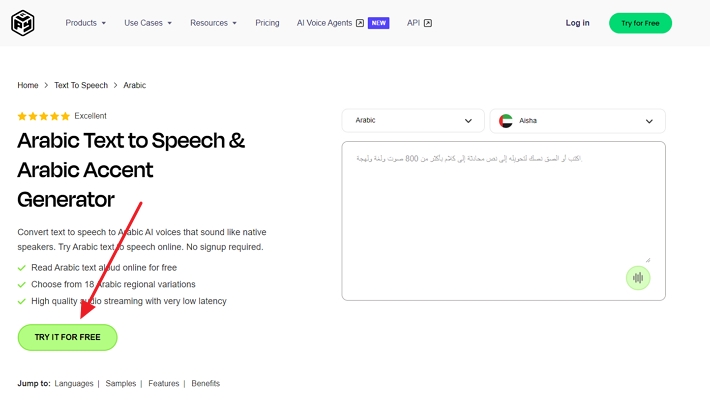The image size is (710, 400).
Task: Jump to the Samples section
Action: (x=120, y=384)
